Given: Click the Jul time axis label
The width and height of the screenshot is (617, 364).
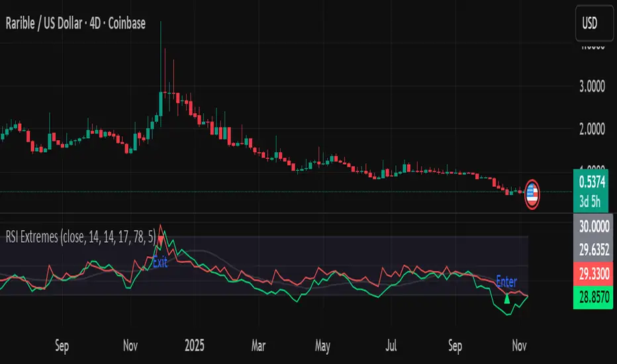Looking at the screenshot, I should point(391,345).
